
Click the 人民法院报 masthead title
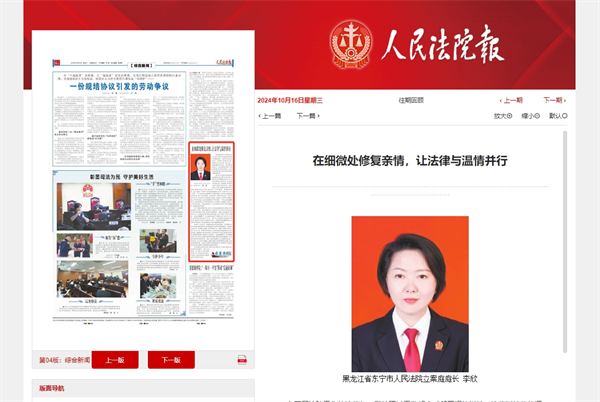pos(443,44)
